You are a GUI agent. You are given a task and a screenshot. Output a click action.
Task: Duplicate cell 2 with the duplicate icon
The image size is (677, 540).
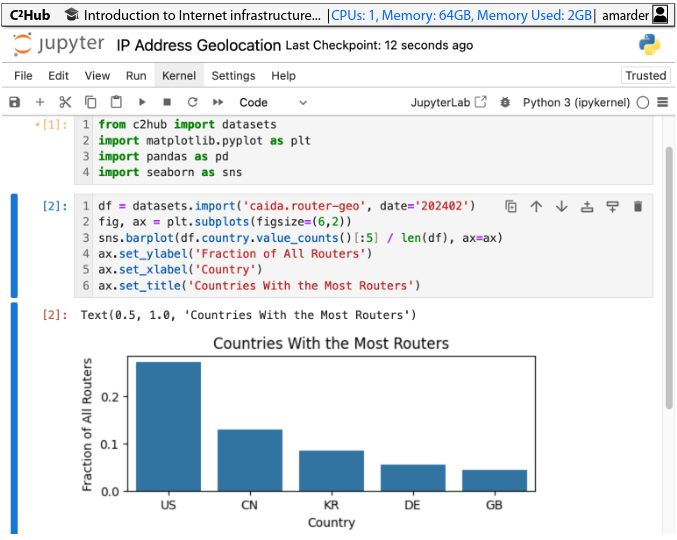(511, 207)
